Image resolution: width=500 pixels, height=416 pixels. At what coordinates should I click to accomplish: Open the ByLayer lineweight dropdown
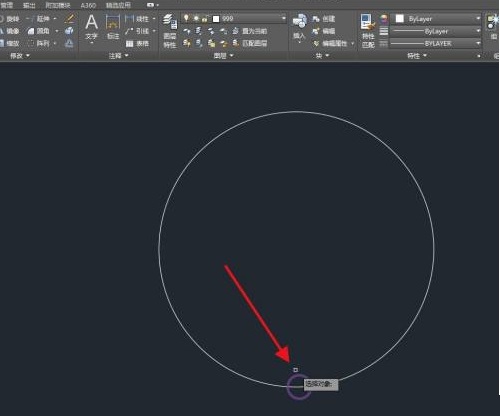tap(478, 31)
